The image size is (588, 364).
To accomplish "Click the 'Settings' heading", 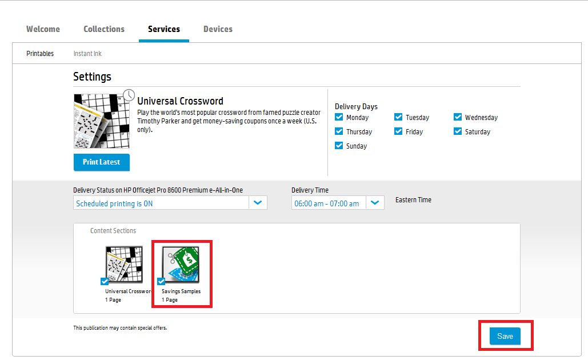I will (92, 77).
